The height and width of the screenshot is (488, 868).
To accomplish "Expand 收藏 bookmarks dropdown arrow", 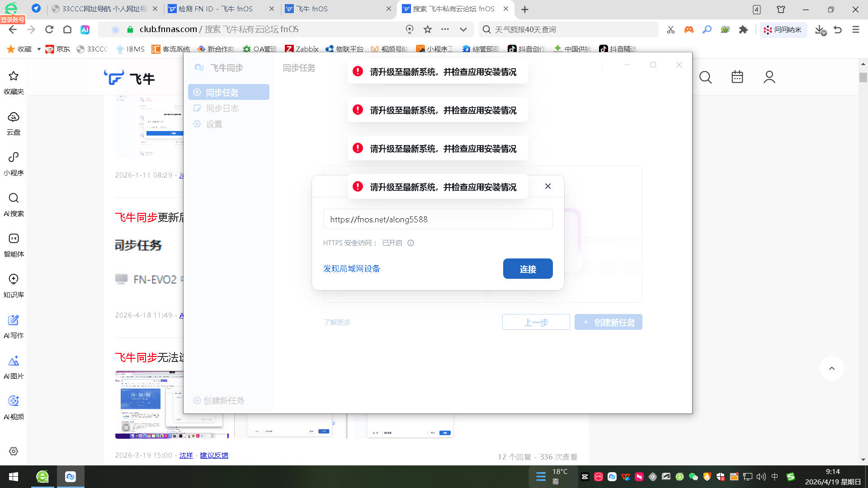I will (x=39, y=49).
